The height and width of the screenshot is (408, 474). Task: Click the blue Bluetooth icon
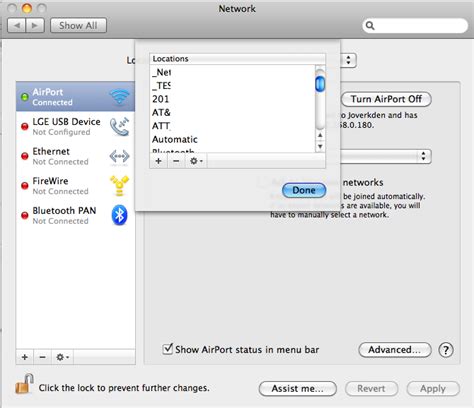click(119, 215)
